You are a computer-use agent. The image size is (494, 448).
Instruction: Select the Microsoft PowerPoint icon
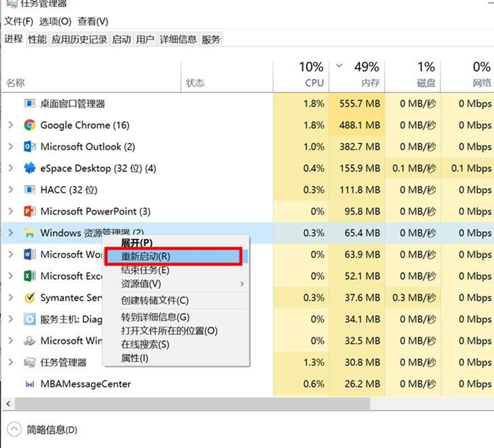click(x=30, y=212)
